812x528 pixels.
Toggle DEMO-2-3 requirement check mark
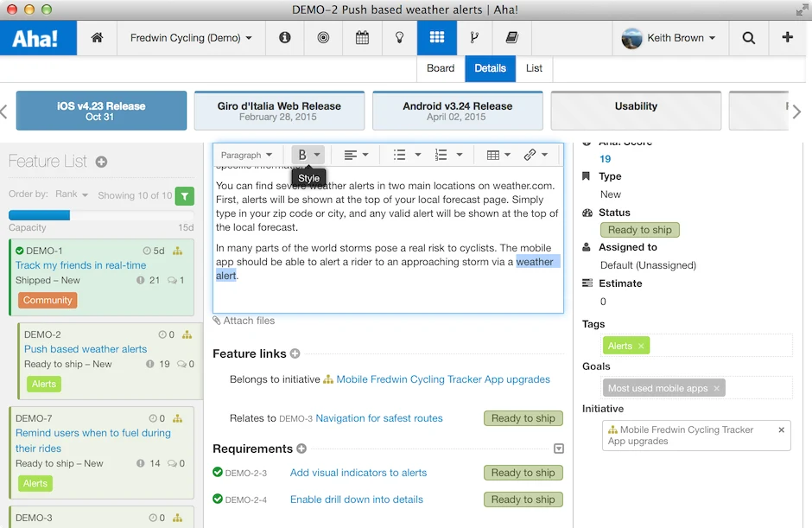coord(218,472)
